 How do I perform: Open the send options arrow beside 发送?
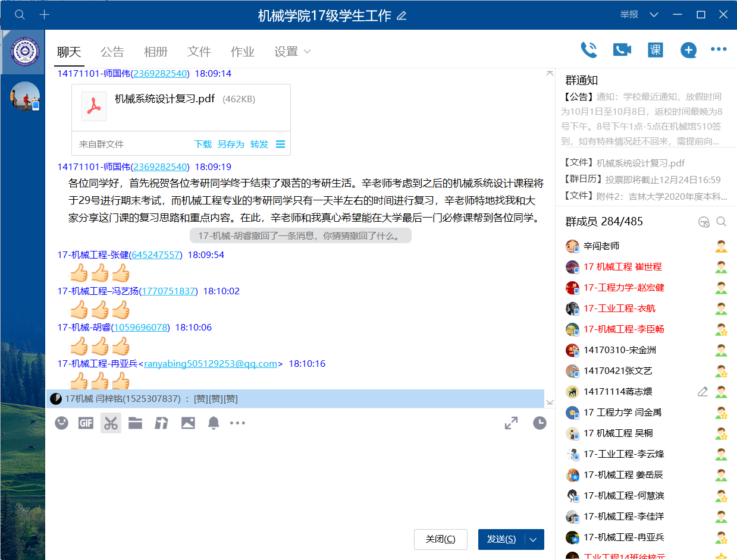pos(534,539)
